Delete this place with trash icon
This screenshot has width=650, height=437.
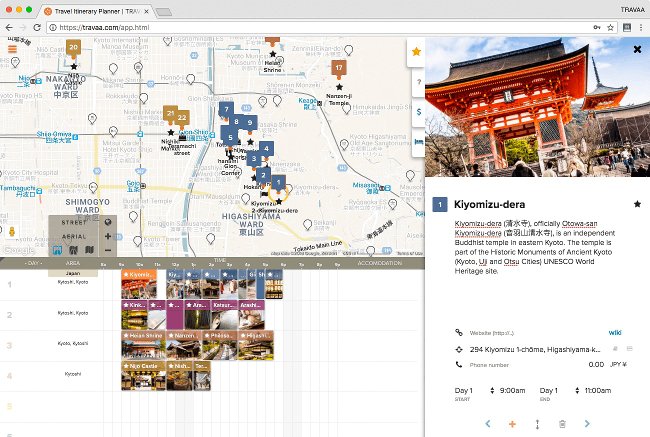point(562,424)
